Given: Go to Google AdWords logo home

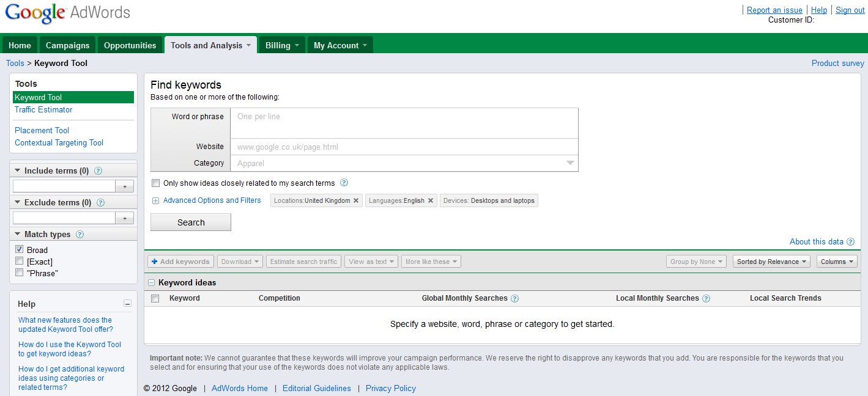Looking at the screenshot, I should pyautogui.click(x=67, y=13).
